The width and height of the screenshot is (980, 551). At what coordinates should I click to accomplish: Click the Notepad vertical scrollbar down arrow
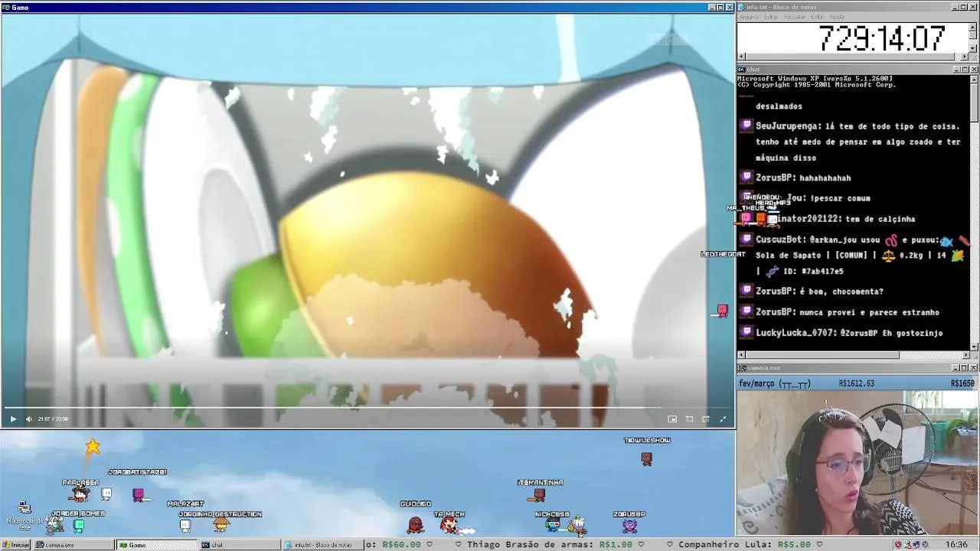coord(973,48)
